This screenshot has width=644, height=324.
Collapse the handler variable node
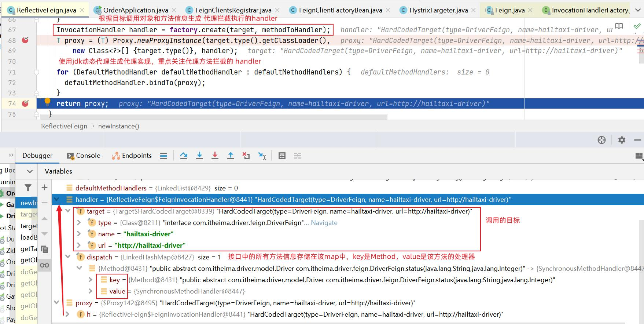tap(56, 200)
